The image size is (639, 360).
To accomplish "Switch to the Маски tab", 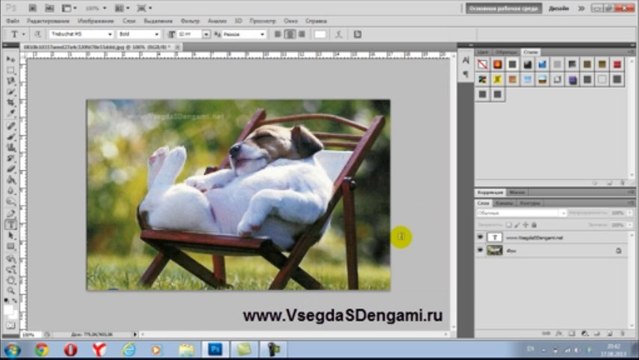I will [x=517, y=192].
